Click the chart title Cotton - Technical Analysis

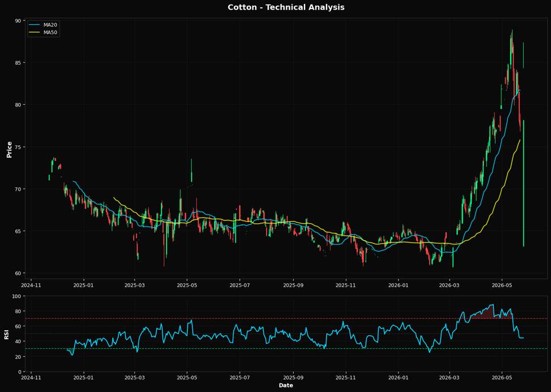tap(286, 7)
